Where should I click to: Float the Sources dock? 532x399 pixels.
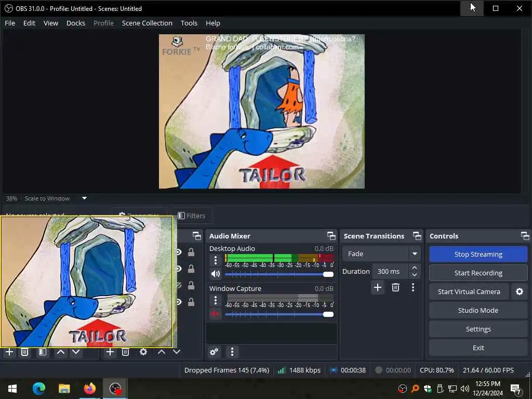196,236
